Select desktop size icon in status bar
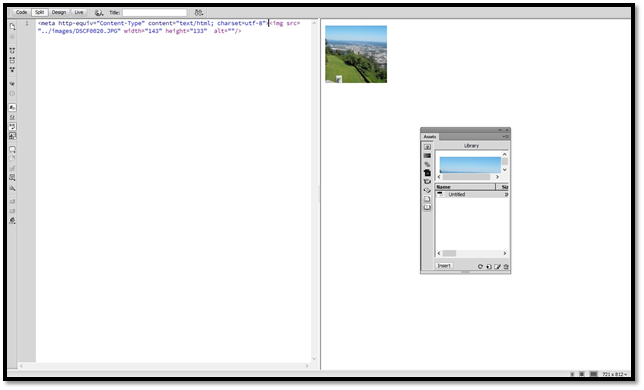This screenshot has height=390, width=644. pos(593,374)
